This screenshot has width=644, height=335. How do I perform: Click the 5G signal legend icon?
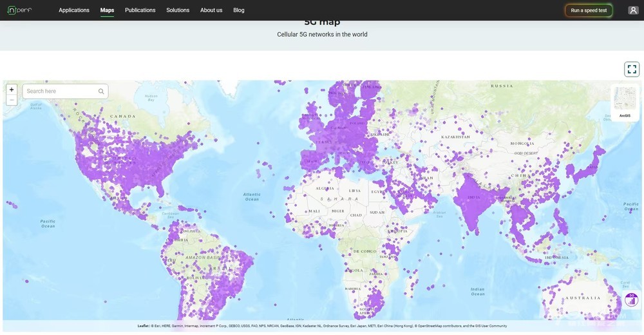[x=631, y=300]
